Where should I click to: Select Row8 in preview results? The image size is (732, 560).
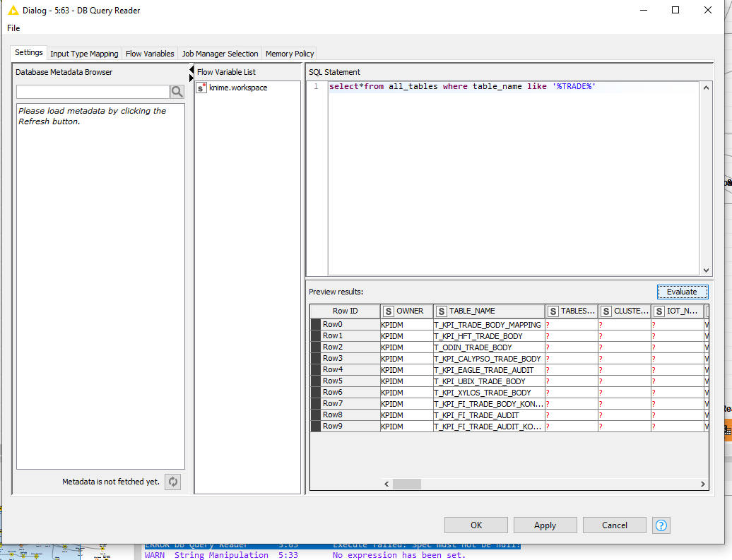pyautogui.click(x=346, y=415)
